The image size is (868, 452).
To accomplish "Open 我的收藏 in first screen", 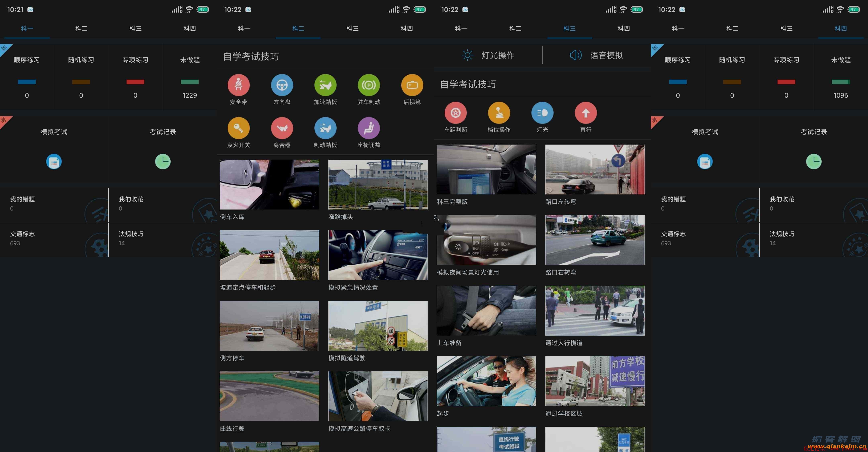I will [163, 205].
